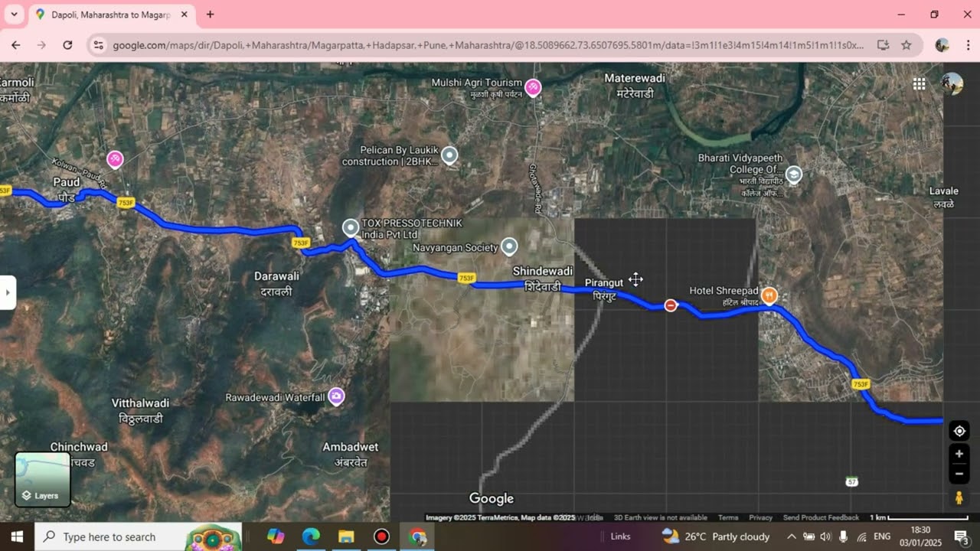Open a new browser tab
The height and width of the screenshot is (551, 980).
coord(210,15)
